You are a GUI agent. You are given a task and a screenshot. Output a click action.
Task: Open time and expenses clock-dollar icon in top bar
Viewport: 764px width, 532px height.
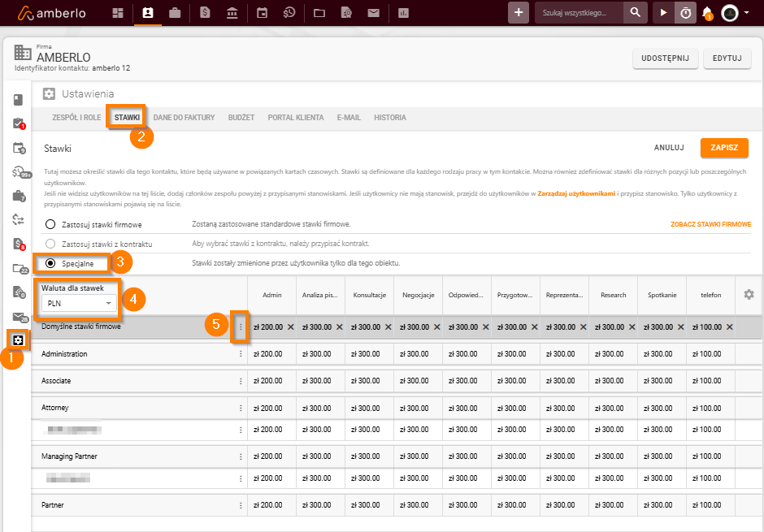[x=289, y=13]
